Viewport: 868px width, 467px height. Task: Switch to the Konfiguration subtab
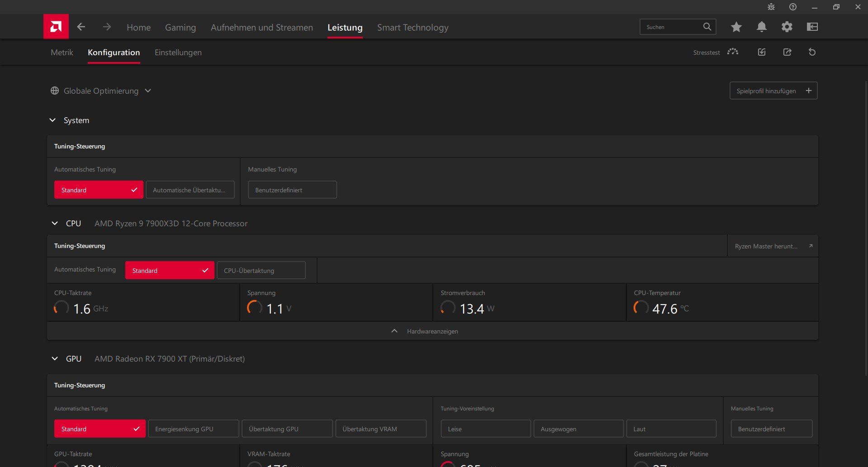click(x=114, y=52)
